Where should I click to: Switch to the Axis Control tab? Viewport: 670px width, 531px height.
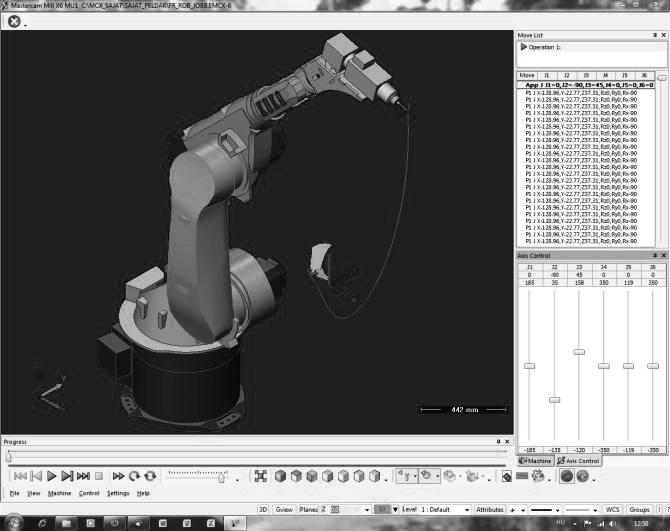579,461
